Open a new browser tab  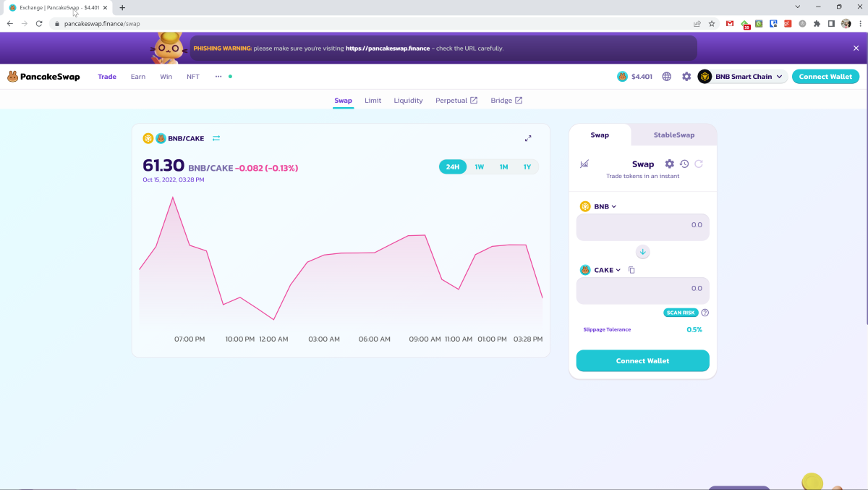(122, 7)
